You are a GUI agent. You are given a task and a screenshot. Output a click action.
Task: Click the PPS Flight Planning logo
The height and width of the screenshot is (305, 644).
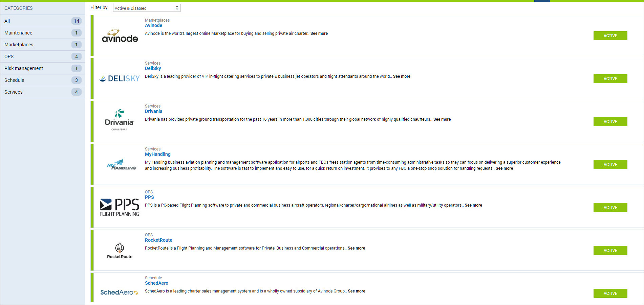point(120,207)
